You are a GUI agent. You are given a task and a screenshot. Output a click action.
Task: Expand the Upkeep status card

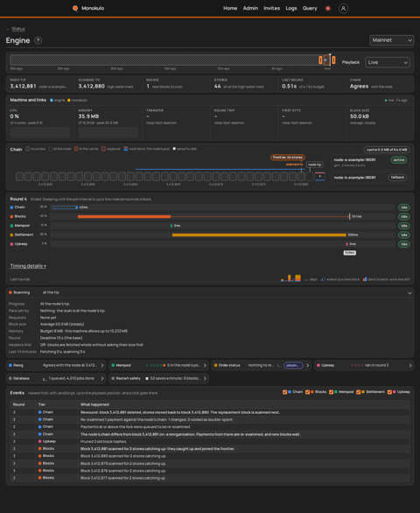point(364,365)
